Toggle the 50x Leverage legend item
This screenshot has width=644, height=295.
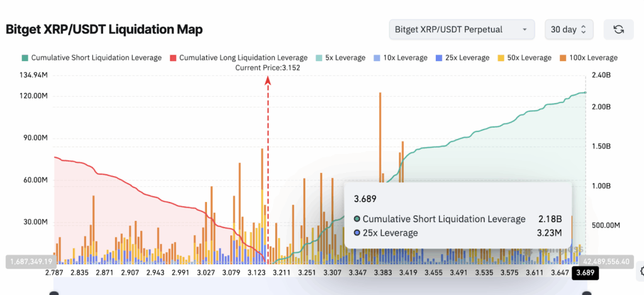pos(525,58)
